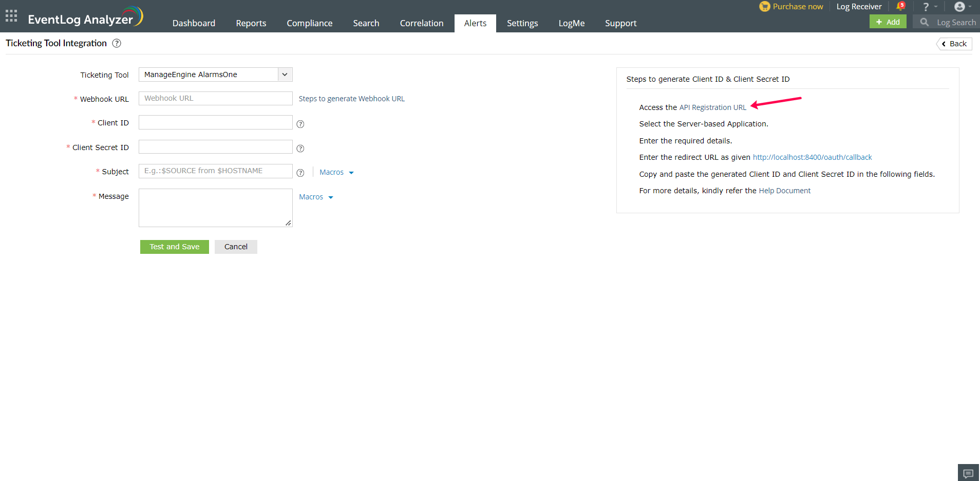
Task: Open the Message Macros dropdown
Action: [x=316, y=197]
